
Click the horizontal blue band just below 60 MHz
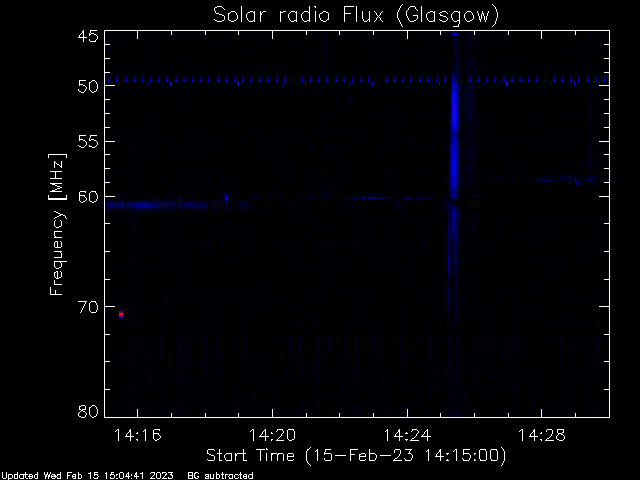click(x=167, y=204)
